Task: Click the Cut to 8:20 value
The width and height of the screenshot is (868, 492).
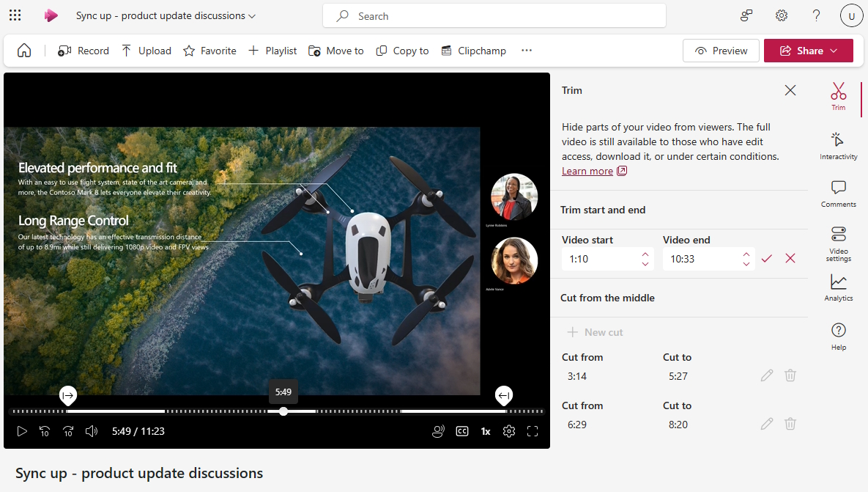Action: point(678,425)
